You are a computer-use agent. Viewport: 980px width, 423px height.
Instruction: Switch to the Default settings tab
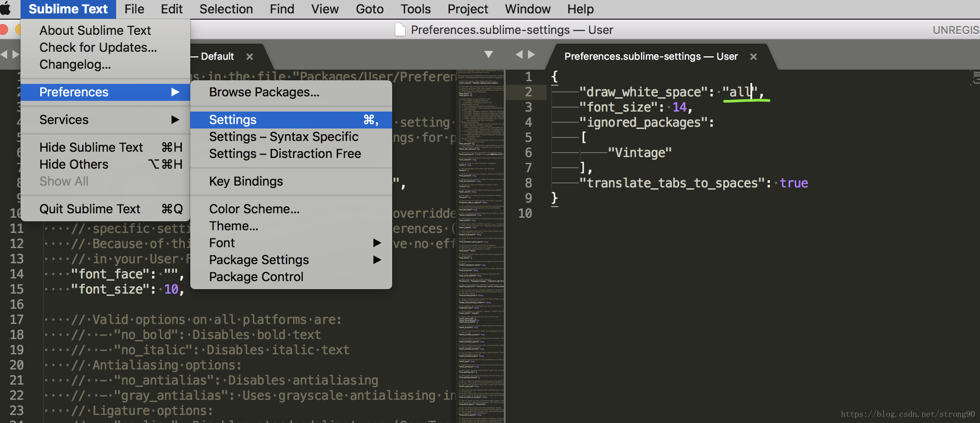pos(217,57)
